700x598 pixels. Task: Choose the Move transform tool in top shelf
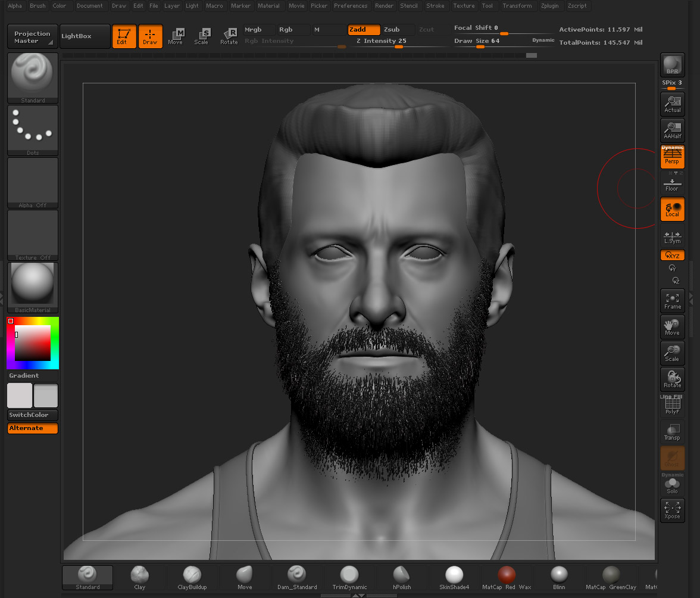tap(176, 36)
